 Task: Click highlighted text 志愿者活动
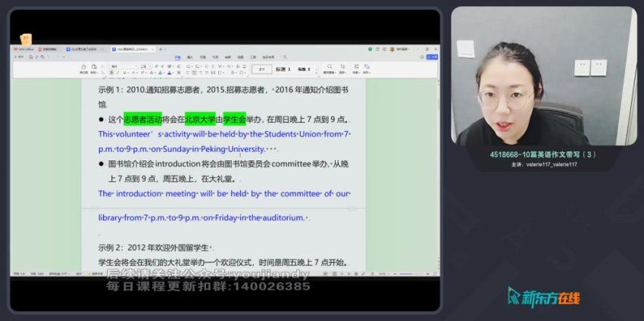pos(143,120)
